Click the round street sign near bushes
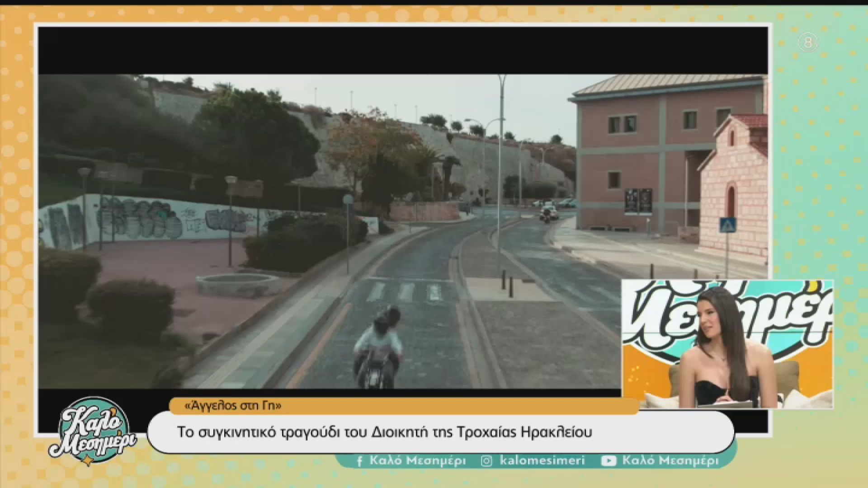This screenshot has width=868, height=488. (x=348, y=200)
